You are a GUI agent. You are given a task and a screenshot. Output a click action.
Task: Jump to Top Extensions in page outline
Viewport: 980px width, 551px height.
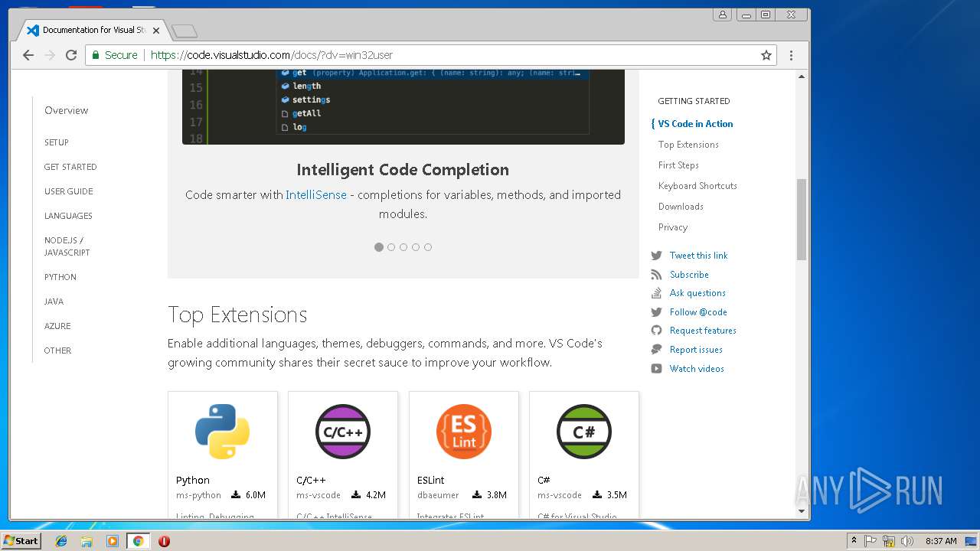pos(688,145)
